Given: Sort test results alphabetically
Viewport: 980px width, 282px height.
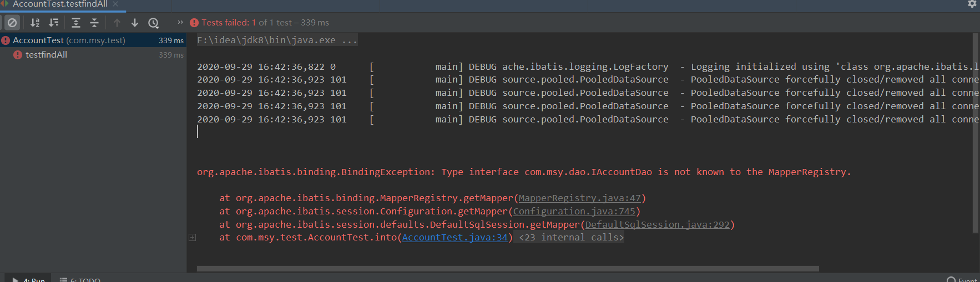Looking at the screenshot, I should (35, 23).
